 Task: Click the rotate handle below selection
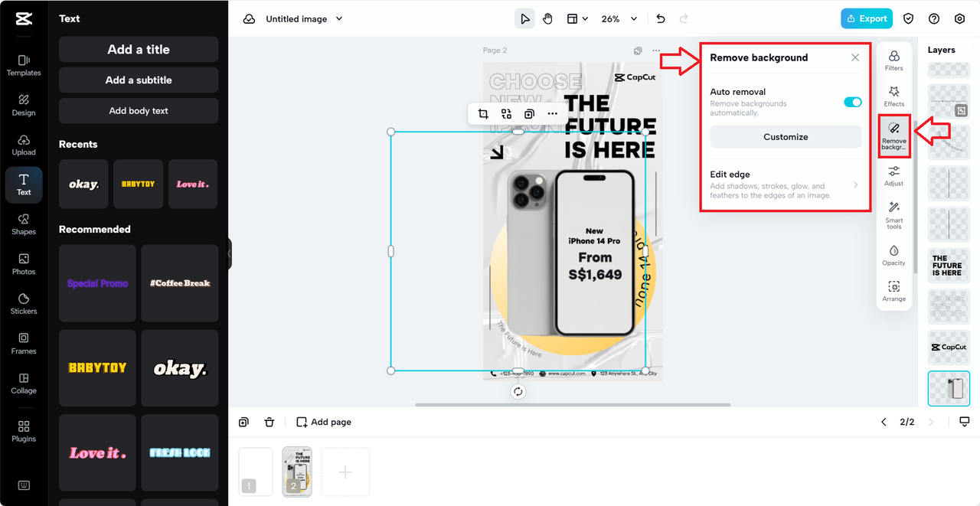click(x=518, y=391)
